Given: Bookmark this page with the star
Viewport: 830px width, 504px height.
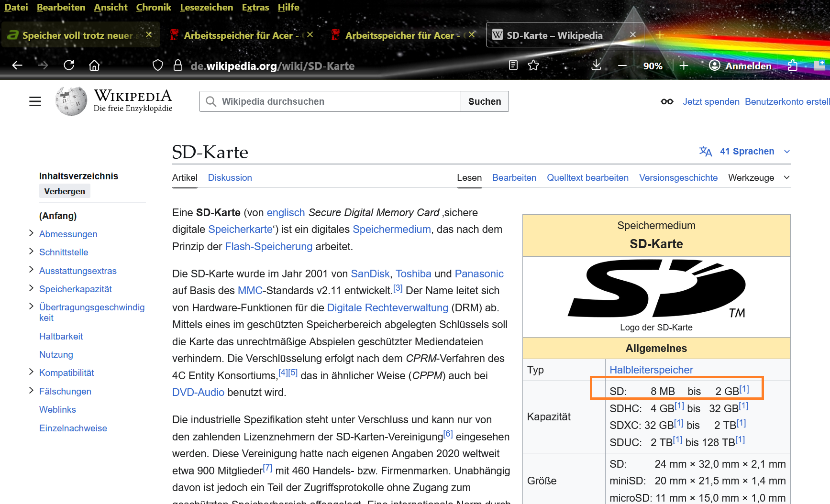Looking at the screenshot, I should pyautogui.click(x=533, y=66).
